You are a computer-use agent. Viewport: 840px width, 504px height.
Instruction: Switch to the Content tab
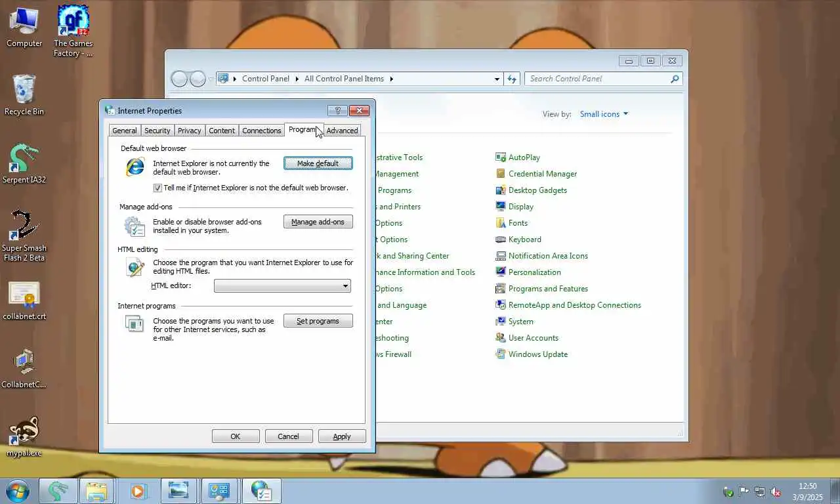[222, 131]
